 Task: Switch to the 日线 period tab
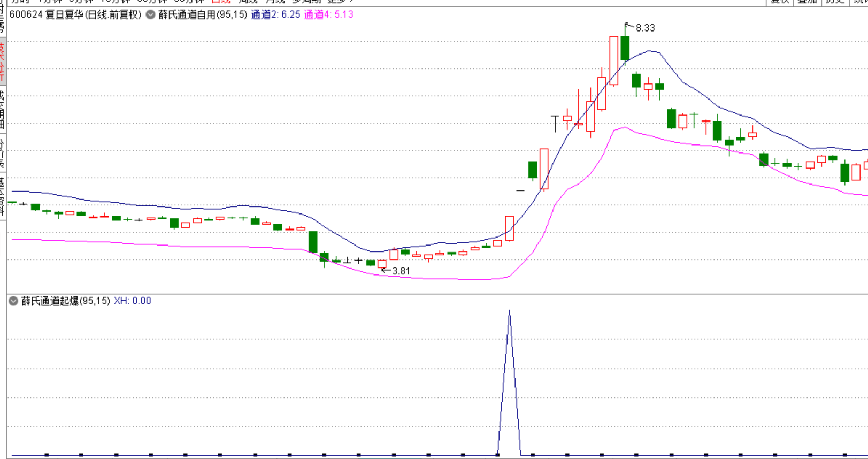[220, 2]
